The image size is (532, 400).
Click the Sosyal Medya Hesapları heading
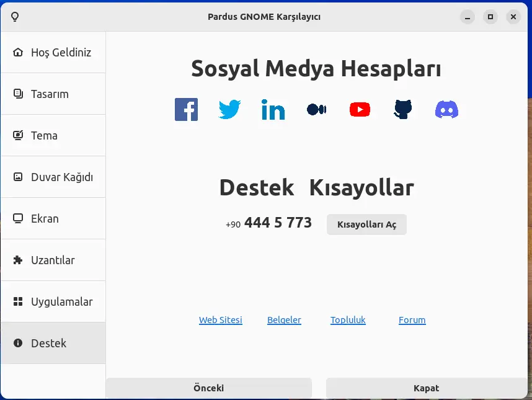tap(316, 69)
